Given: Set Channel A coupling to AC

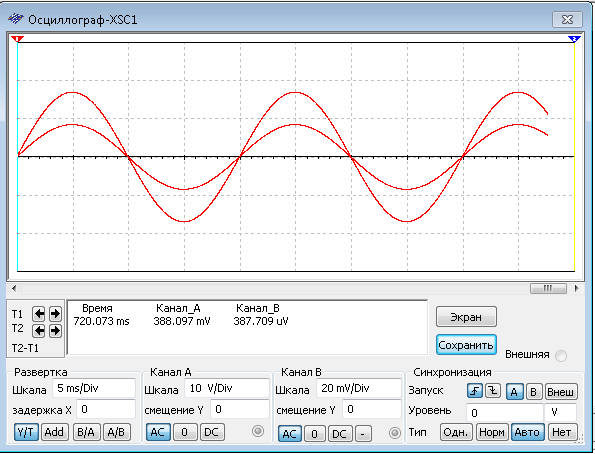Looking at the screenshot, I should (x=158, y=432).
